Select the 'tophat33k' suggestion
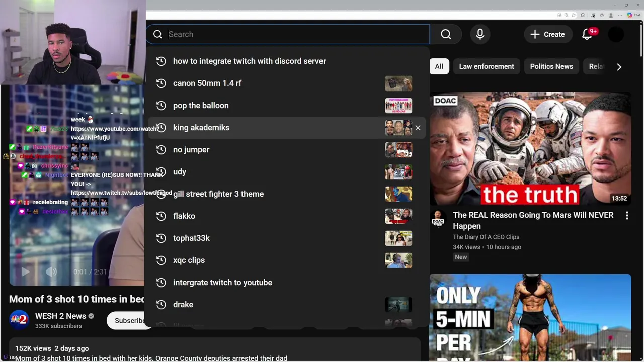644x362 pixels. (x=287, y=238)
